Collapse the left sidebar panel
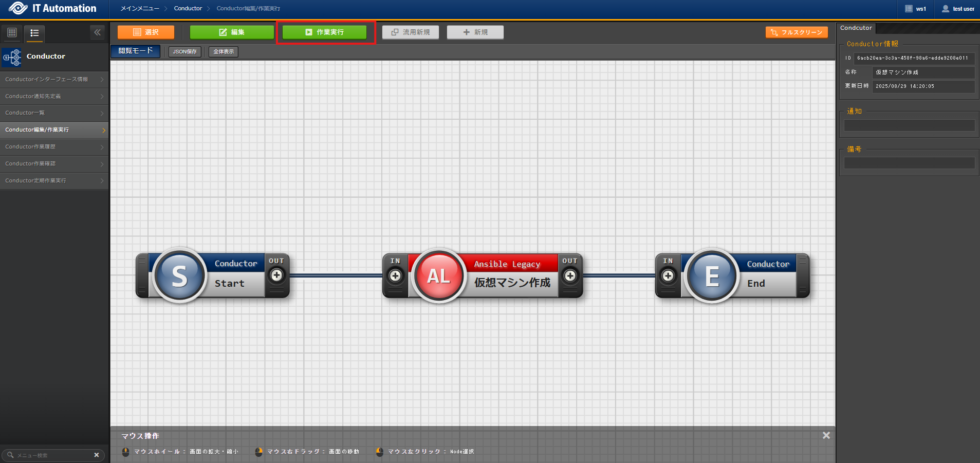This screenshot has width=980, height=463. point(97,32)
